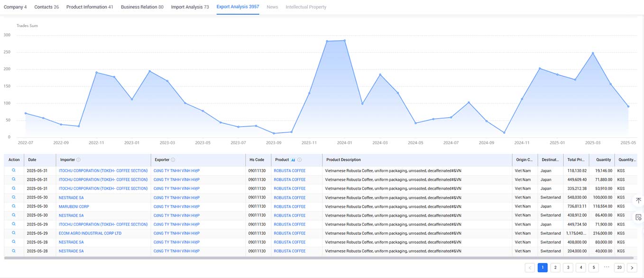This screenshot has height=278, width=644.
Task: Open ECOM AGRO INDUSTRIAL CORP LTD link
Action: [90, 233]
